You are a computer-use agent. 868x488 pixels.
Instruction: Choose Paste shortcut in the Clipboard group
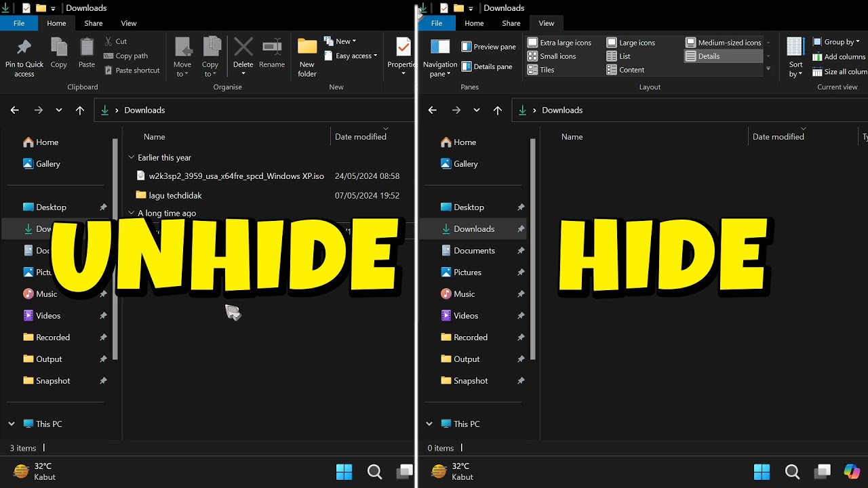pyautogui.click(x=132, y=70)
